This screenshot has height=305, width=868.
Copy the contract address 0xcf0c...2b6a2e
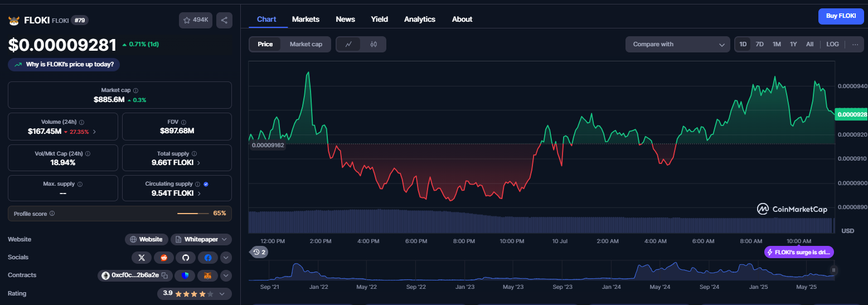tap(164, 275)
